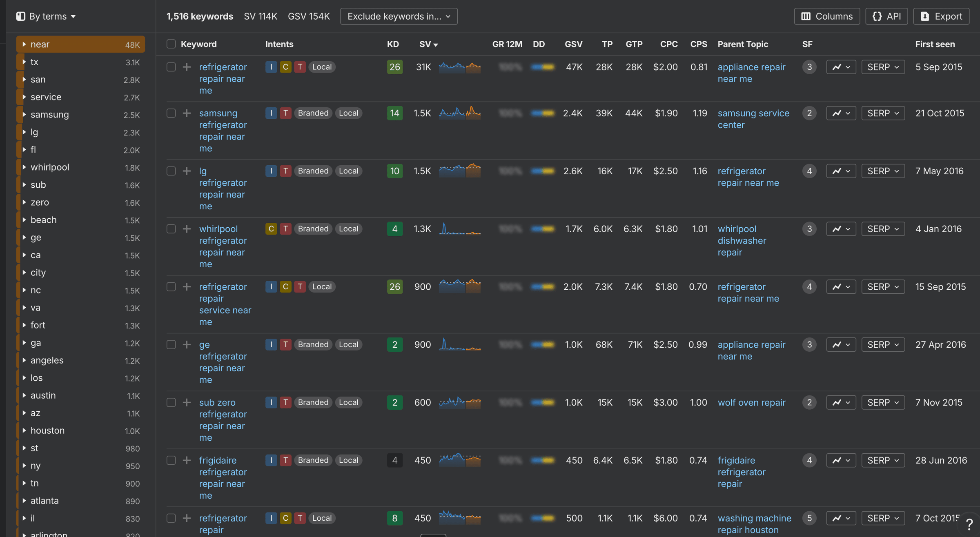The height and width of the screenshot is (537, 980).
Task: Add whirlpool refrigerator repair keyword with plus icon
Action: pyautogui.click(x=187, y=229)
